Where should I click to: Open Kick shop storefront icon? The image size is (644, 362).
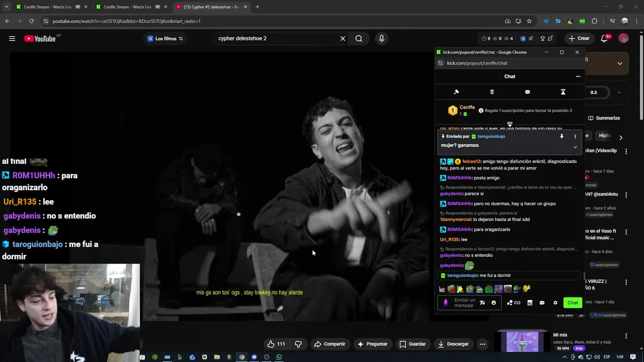click(x=530, y=303)
